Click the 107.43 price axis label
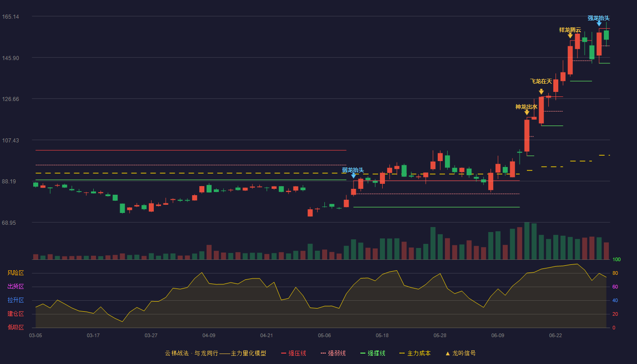 [x=10, y=140]
